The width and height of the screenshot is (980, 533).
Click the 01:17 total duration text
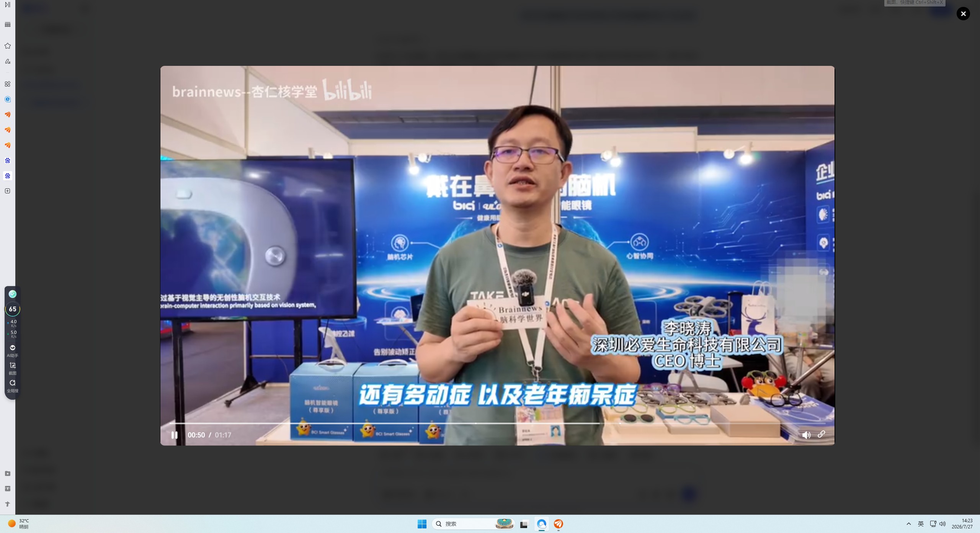click(x=223, y=435)
